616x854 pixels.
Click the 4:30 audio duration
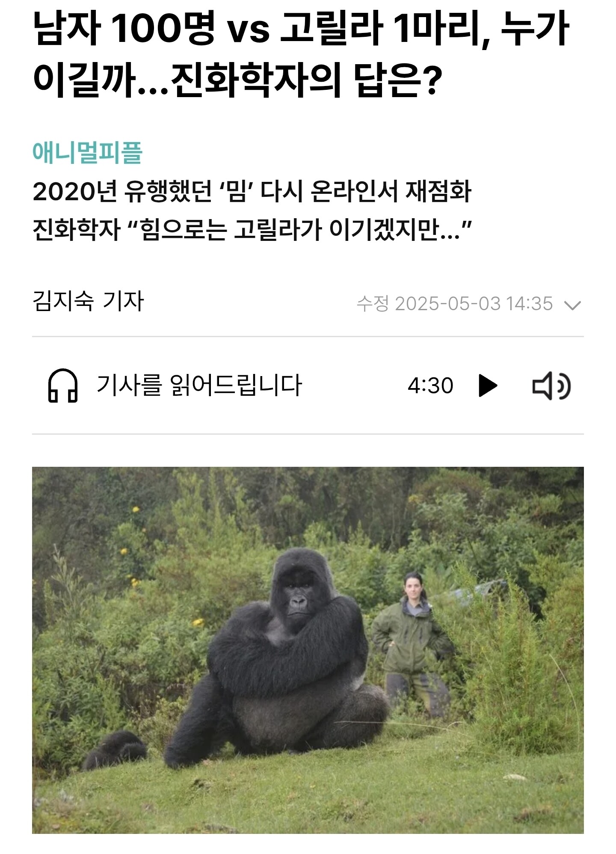click(x=430, y=385)
